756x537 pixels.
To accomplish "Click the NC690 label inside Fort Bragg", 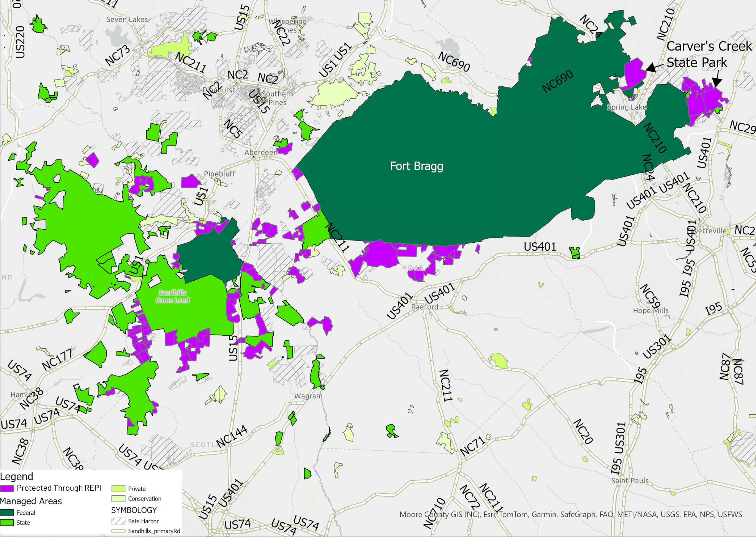I will pos(557,81).
